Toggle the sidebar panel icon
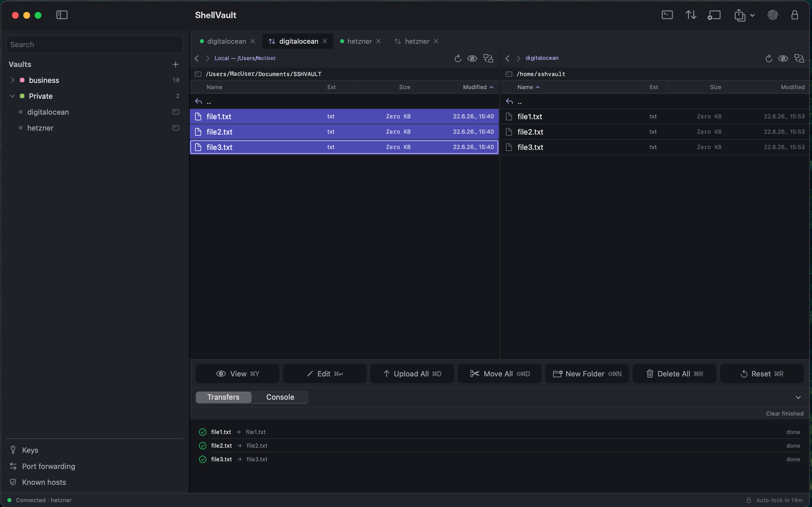The image size is (812, 507). tap(62, 15)
